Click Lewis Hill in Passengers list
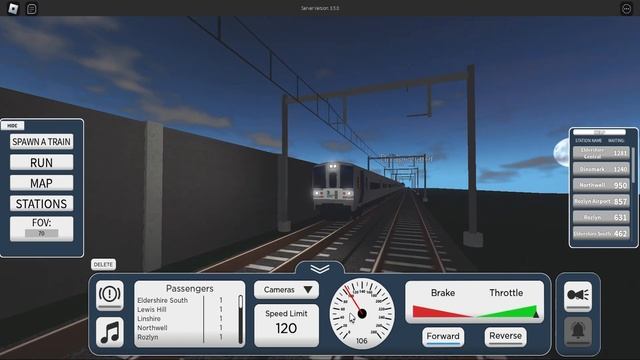 [x=151, y=310]
